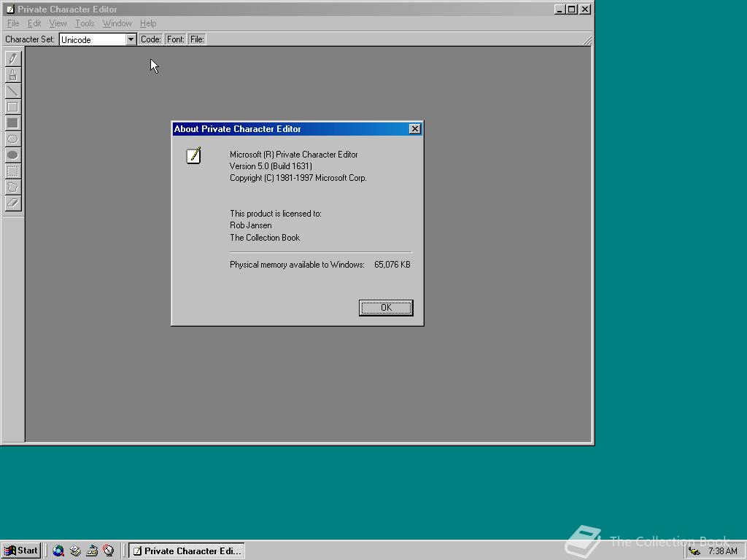Click the Private Character Editor title bar icon

[x=10, y=9]
